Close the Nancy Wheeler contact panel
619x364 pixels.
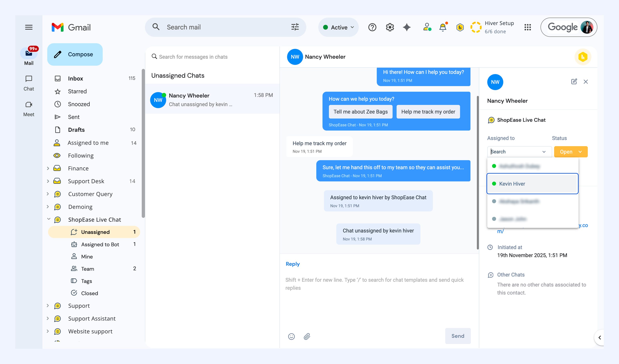(x=586, y=81)
